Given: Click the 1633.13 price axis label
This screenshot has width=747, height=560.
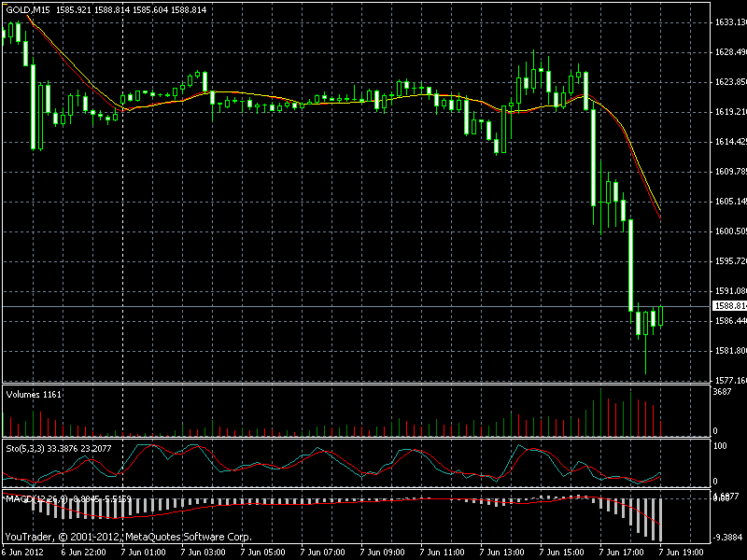Looking at the screenshot, I should 731,21.
